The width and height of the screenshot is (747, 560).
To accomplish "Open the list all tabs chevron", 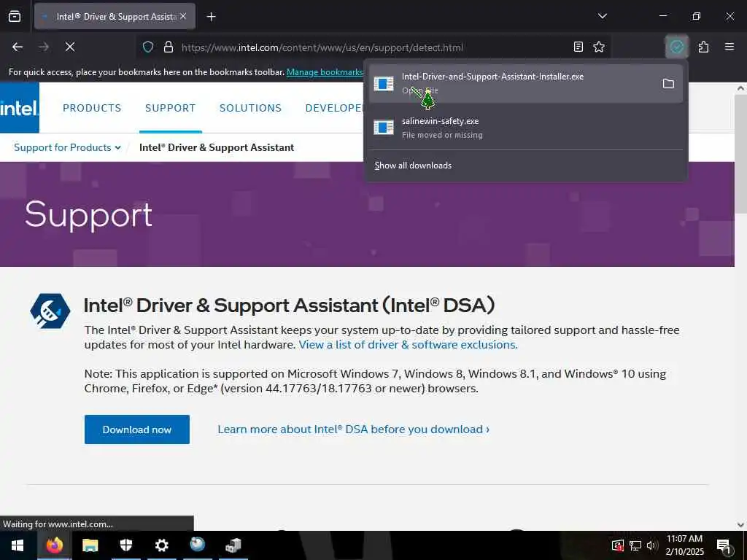I will click(x=602, y=16).
